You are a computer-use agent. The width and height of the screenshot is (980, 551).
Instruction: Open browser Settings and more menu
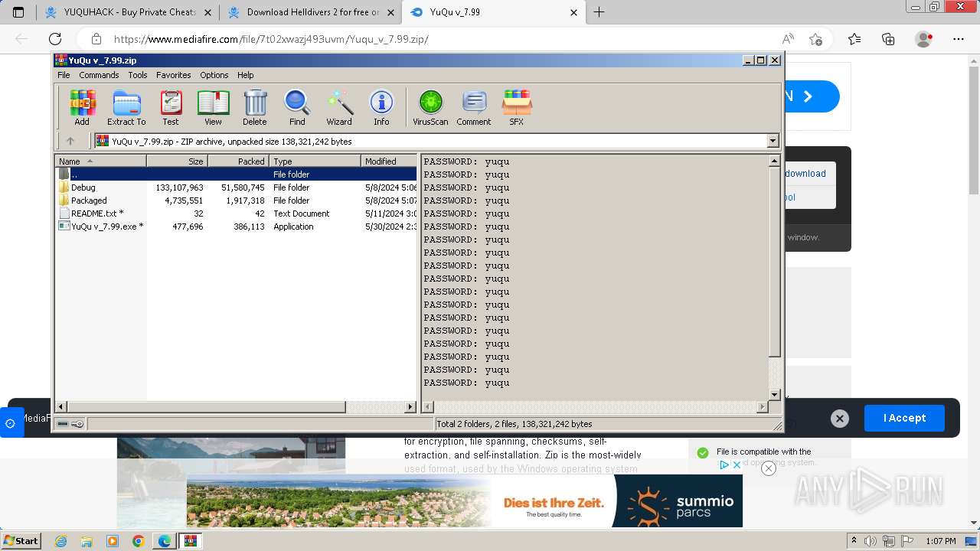coord(959,39)
